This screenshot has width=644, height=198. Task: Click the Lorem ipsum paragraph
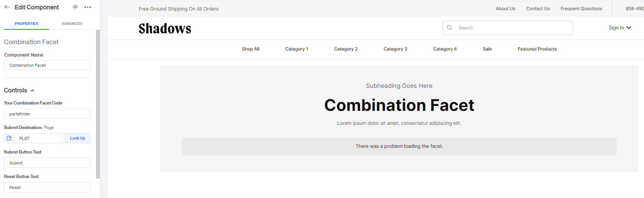(399, 123)
